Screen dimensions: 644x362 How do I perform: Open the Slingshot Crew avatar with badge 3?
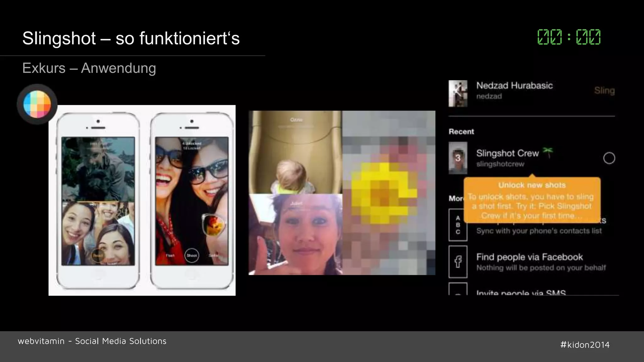click(x=458, y=158)
